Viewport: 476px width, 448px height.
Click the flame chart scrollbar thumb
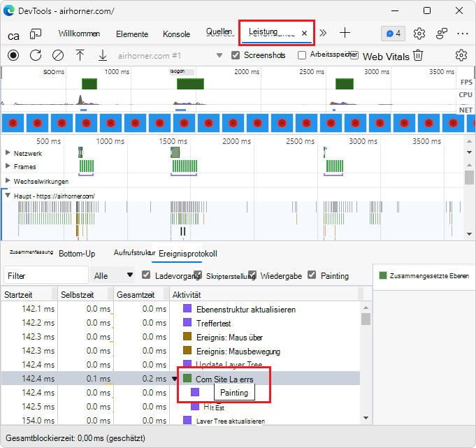point(469,178)
